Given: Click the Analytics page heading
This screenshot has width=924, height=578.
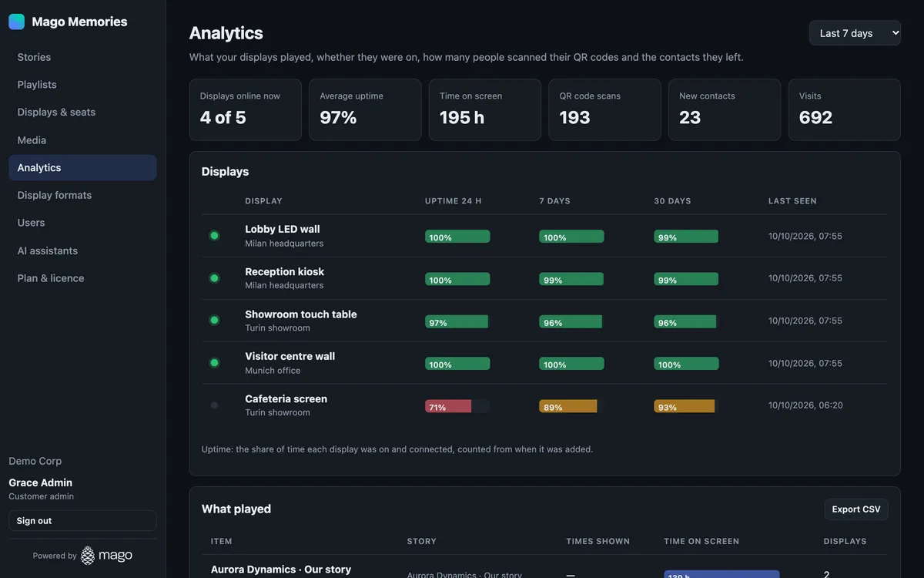Looking at the screenshot, I should click(x=226, y=33).
